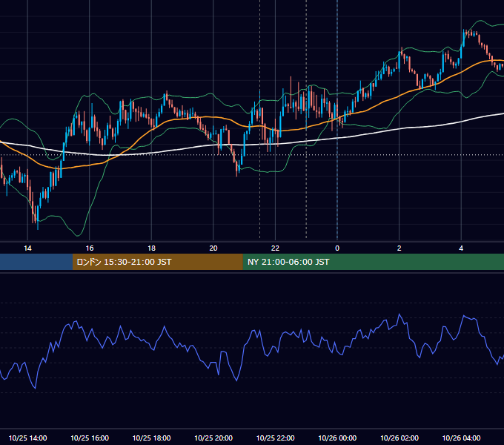Select the "2" hour axis label

coord(399,248)
